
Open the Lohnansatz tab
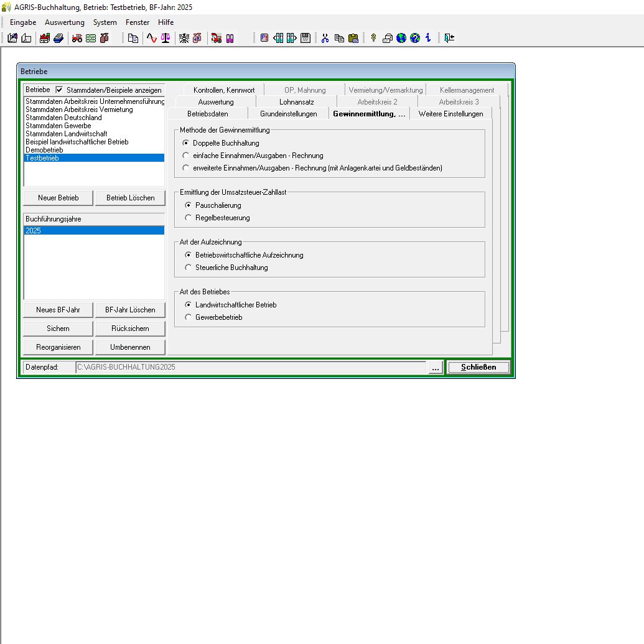pos(296,101)
